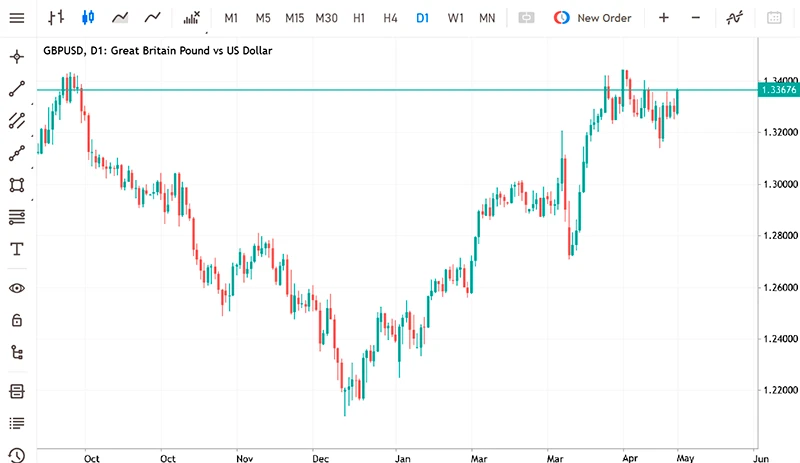Open the list view icon
Screen dimensions: 800x463
point(17,423)
